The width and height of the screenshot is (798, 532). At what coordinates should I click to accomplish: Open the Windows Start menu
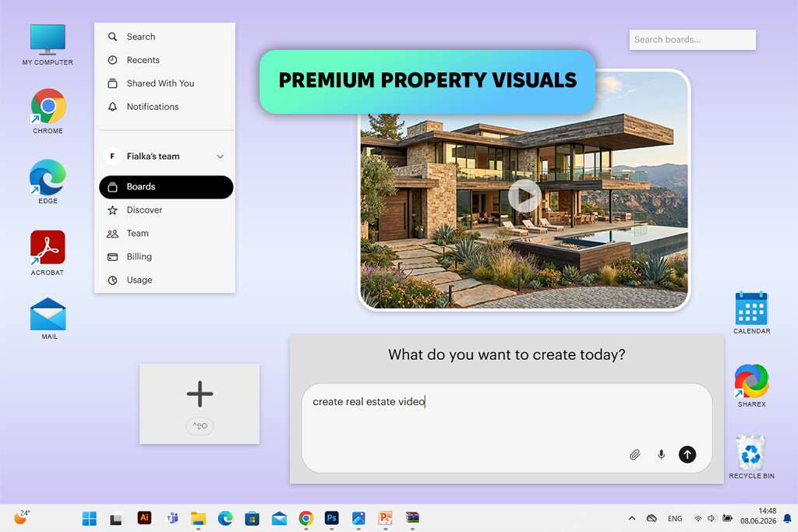coord(89,518)
